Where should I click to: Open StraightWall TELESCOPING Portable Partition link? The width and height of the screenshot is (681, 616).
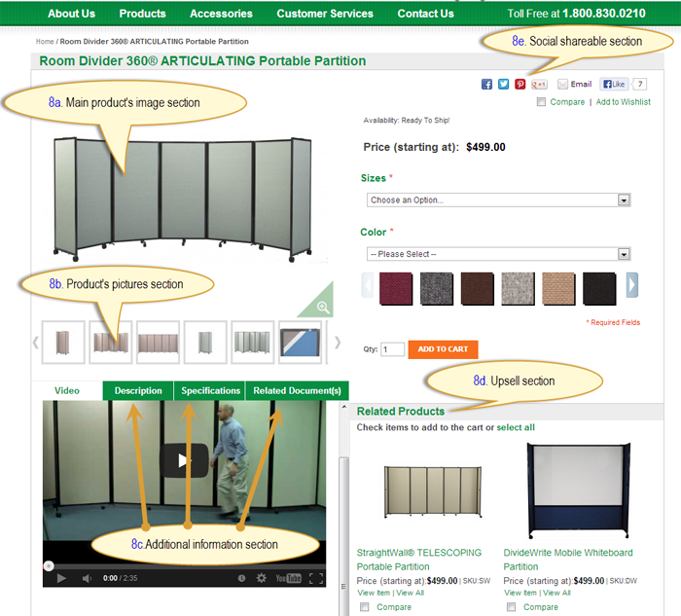click(x=418, y=560)
